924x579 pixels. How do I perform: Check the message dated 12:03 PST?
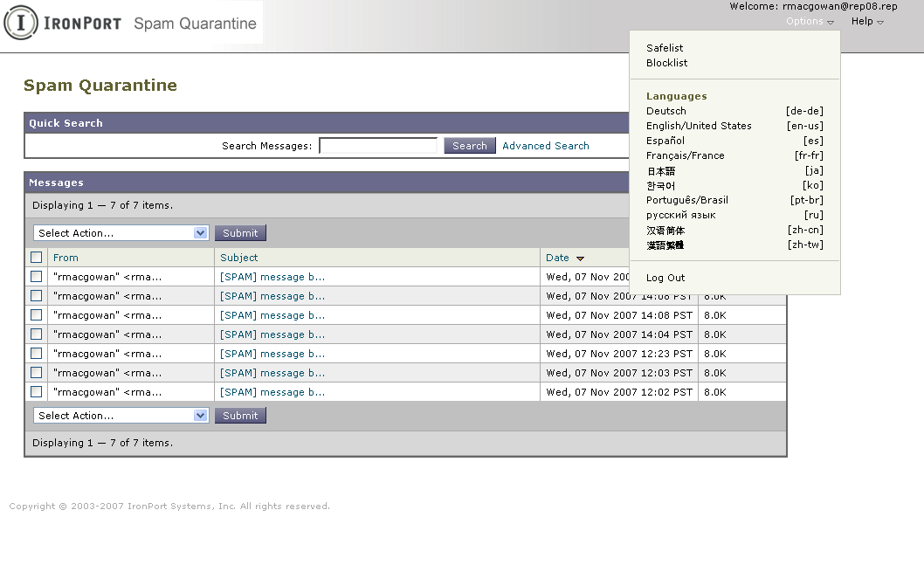(37, 372)
